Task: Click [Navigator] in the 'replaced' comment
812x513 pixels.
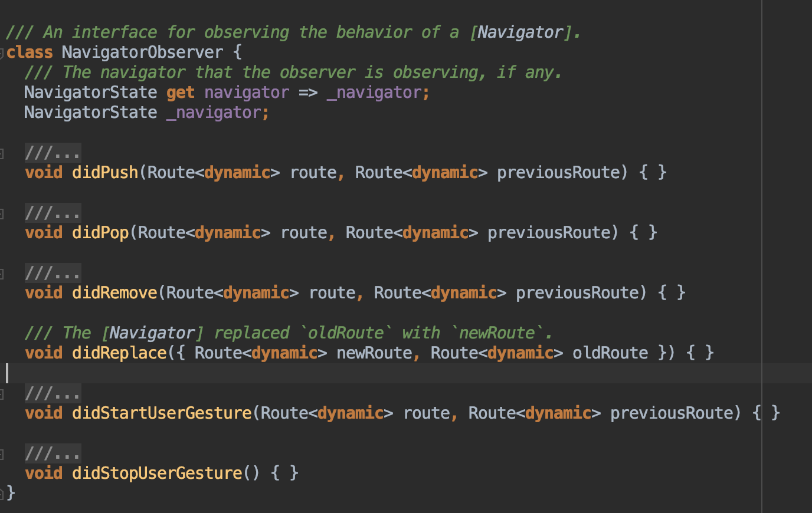Action: pos(152,333)
